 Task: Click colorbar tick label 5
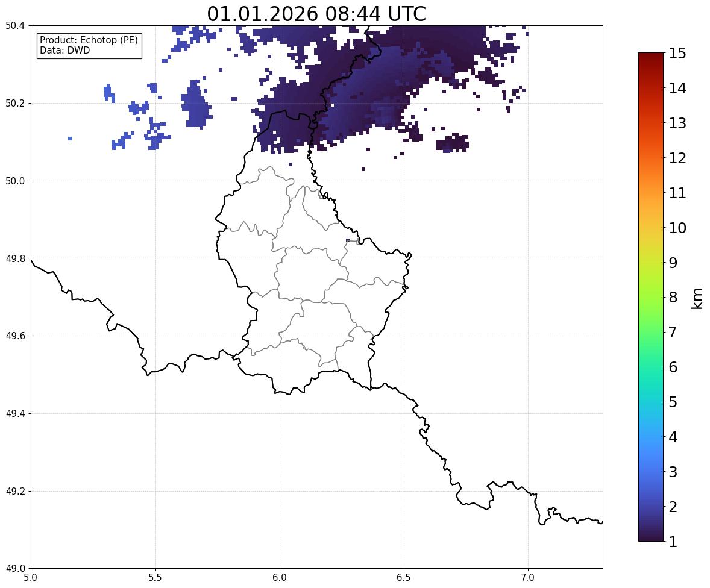click(673, 401)
